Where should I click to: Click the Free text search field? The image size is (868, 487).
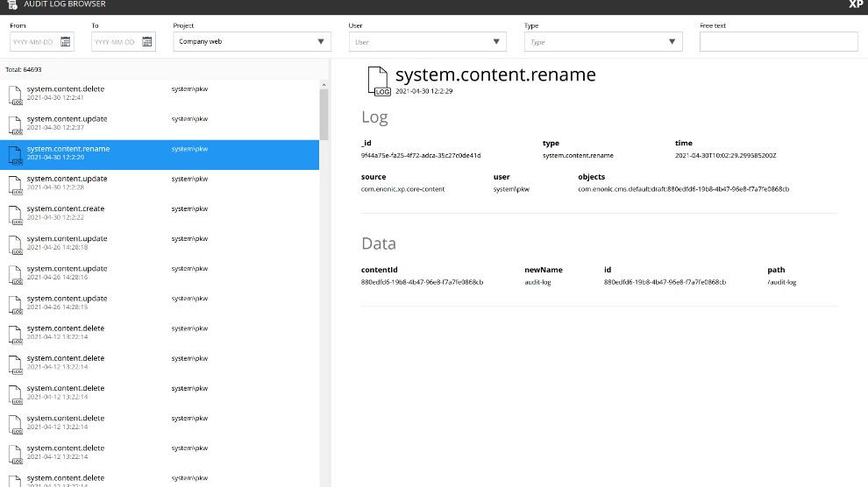coord(779,42)
